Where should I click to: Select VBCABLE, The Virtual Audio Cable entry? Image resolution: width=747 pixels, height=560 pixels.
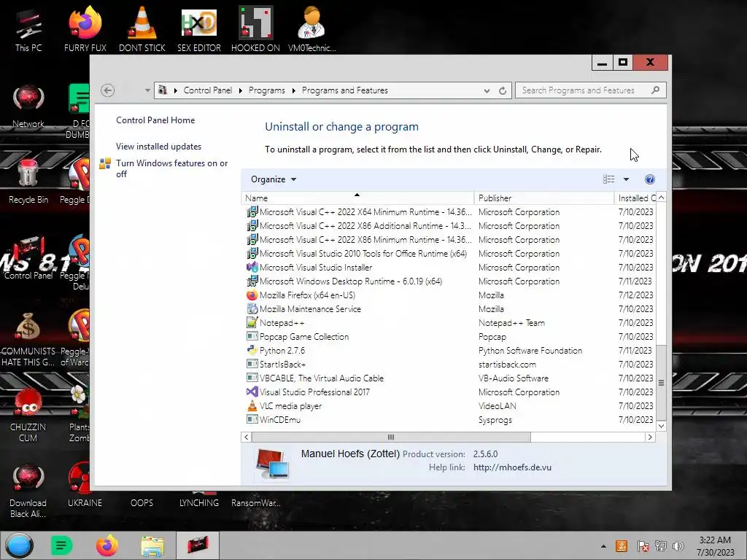coord(449,378)
